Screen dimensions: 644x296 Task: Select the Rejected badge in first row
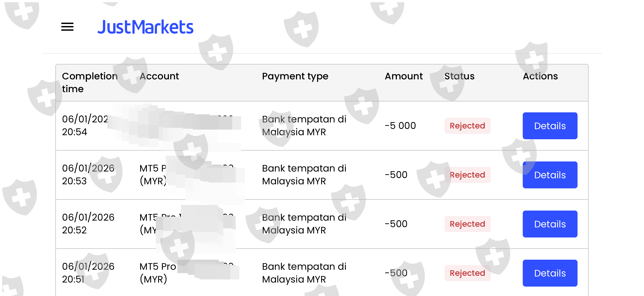pyautogui.click(x=467, y=126)
